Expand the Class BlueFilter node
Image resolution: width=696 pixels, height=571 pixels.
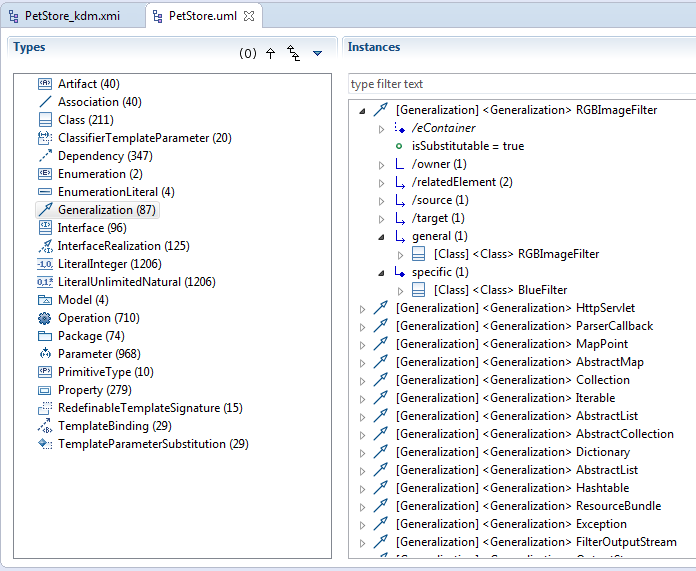400,291
